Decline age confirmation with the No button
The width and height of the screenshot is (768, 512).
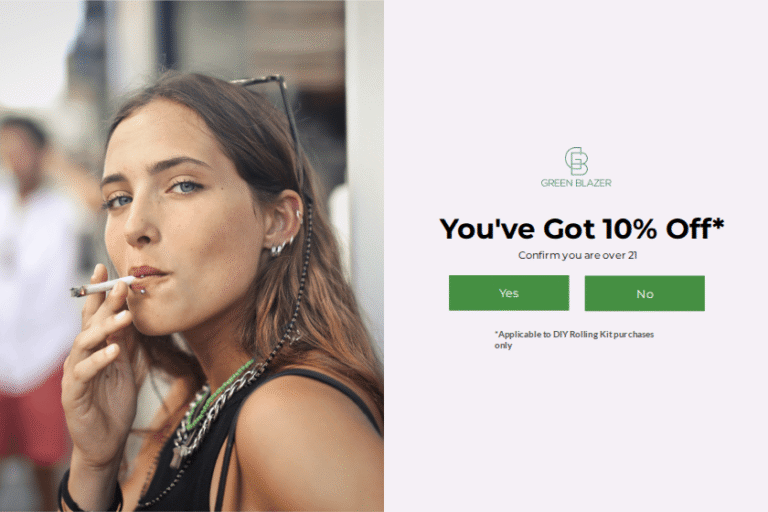645,293
